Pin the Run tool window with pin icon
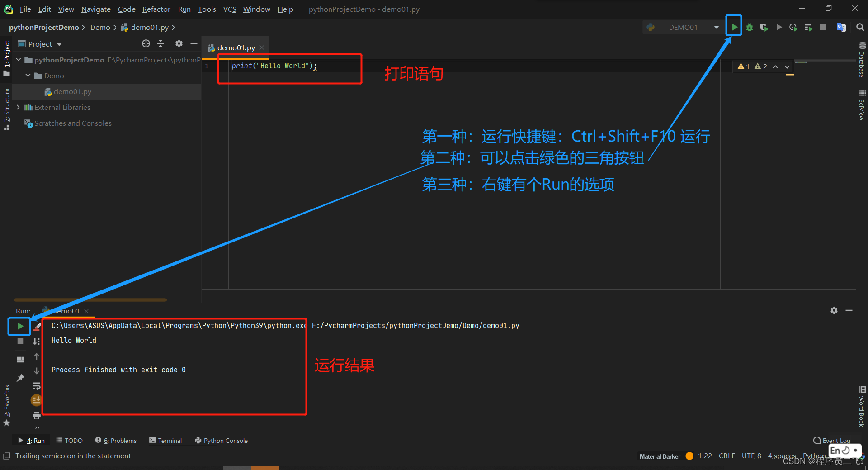This screenshot has height=470, width=868. coord(20,379)
